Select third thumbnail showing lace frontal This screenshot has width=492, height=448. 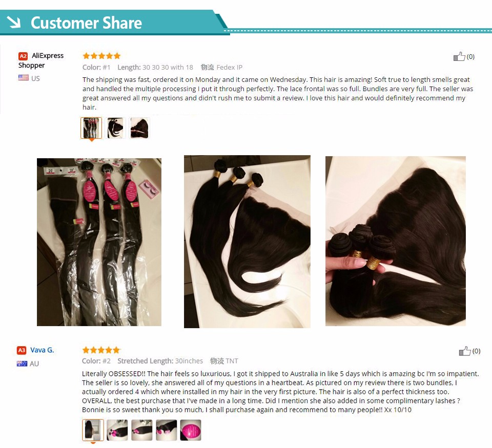click(x=139, y=128)
